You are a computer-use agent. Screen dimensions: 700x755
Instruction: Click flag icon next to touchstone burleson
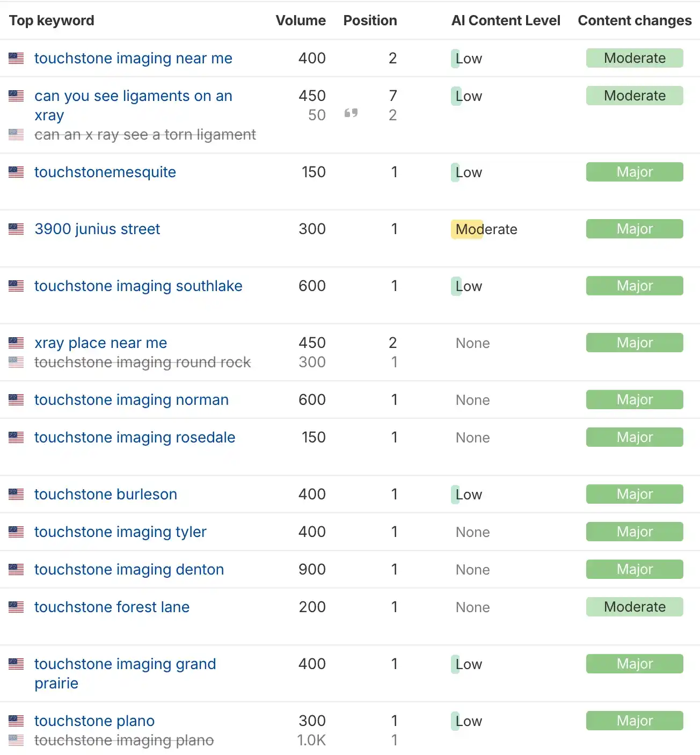pos(16,495)
